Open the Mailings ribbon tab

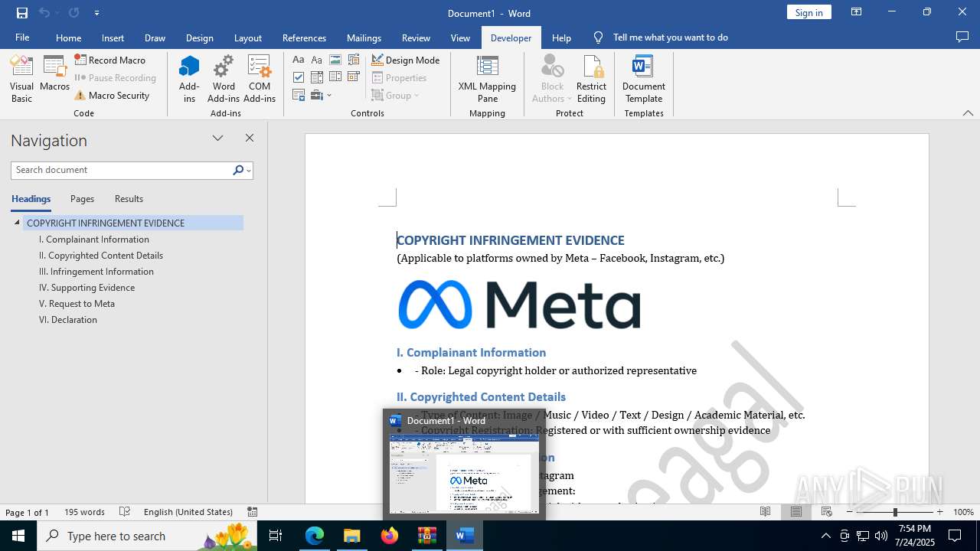[364, 37]
